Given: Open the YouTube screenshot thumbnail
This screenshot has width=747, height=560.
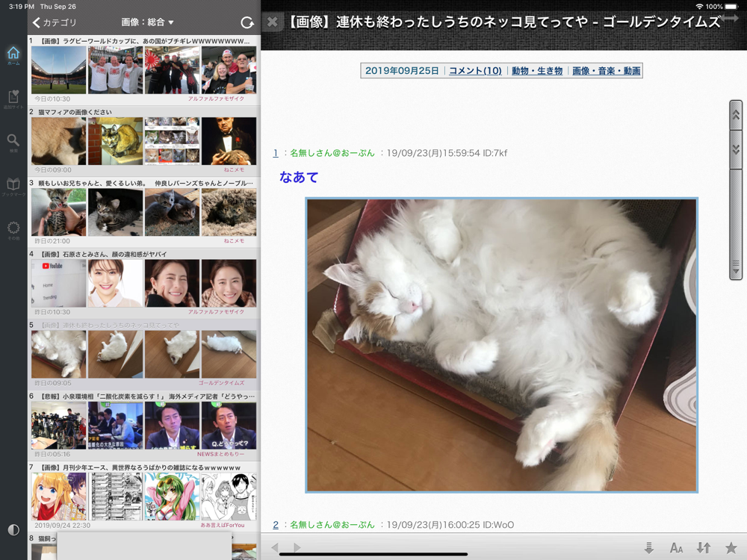Looking at the screenshot, I should [x=58, y=283].
